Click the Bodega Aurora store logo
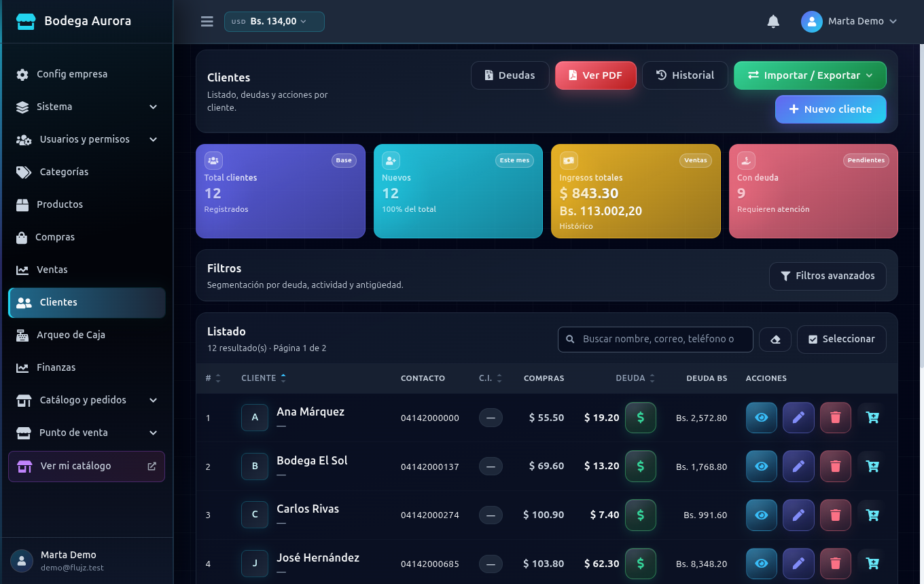Screen dimensions: 924x584 (26, 22)
